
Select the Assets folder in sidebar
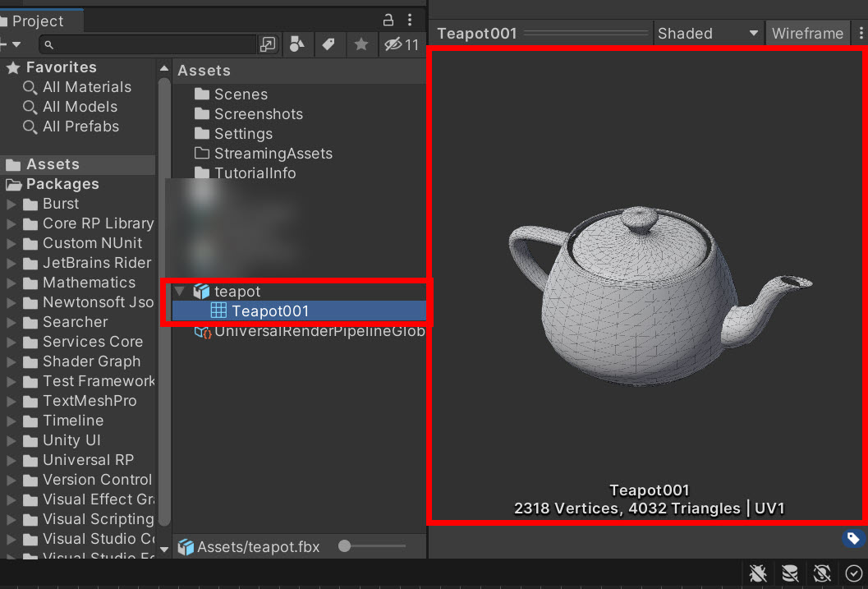tap(77, 164)
